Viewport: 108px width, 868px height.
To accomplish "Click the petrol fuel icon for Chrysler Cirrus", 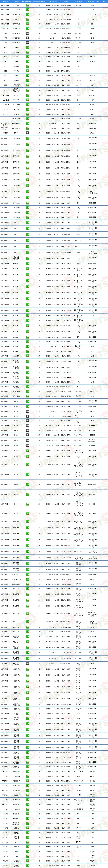I will click(28, 5).
